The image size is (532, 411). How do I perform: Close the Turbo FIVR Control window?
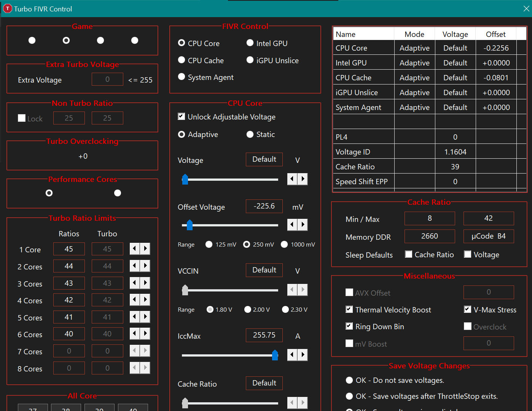(x=526, y=8)
